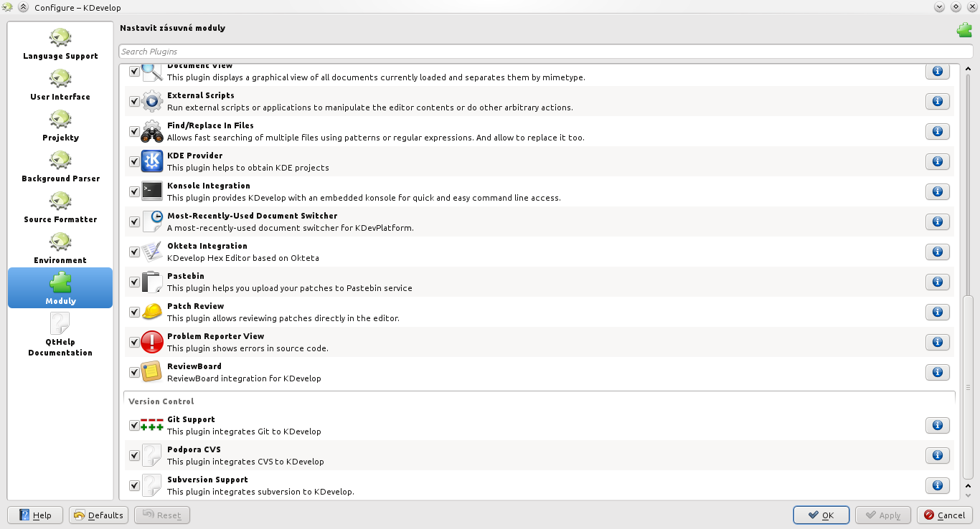
Task: Toggle Most-Recently-Used Document Switcher checkbox
Action: coord(134,221)
